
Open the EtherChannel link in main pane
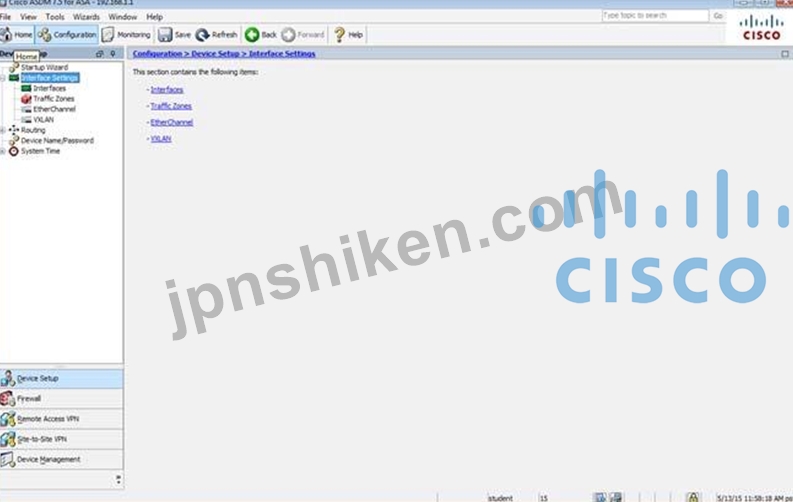click(x=171, y=122)
